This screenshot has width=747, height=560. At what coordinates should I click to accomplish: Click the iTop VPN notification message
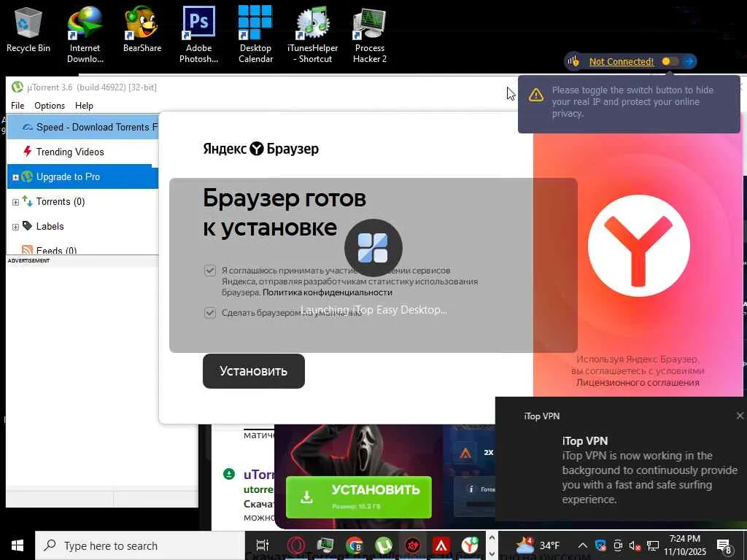coord(650,478)
